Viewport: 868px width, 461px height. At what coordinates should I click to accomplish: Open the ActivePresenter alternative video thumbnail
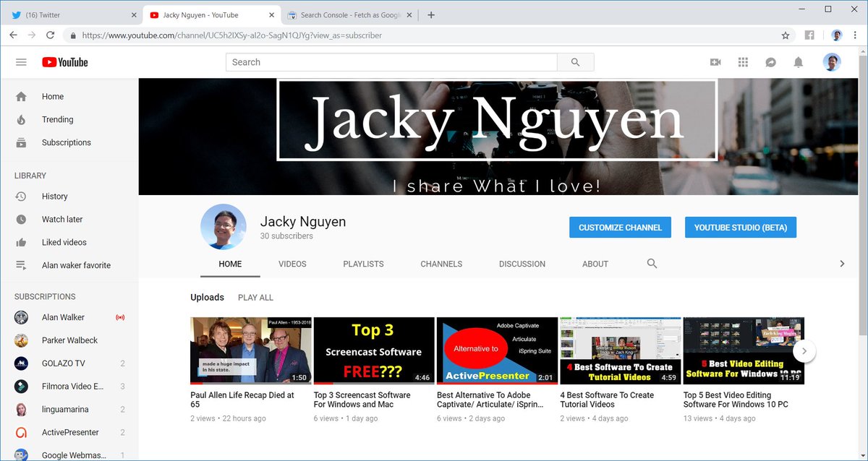(x=497, y=350)
